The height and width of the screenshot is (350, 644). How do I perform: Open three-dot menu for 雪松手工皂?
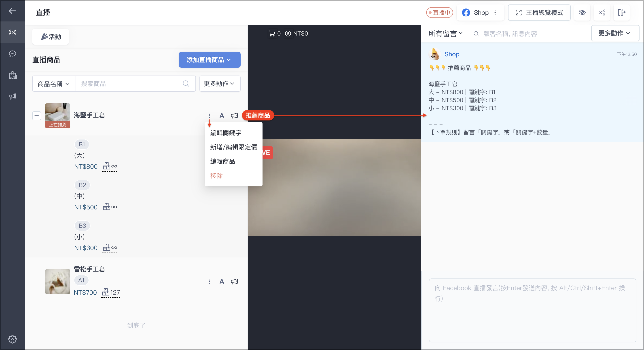[209, 282]
